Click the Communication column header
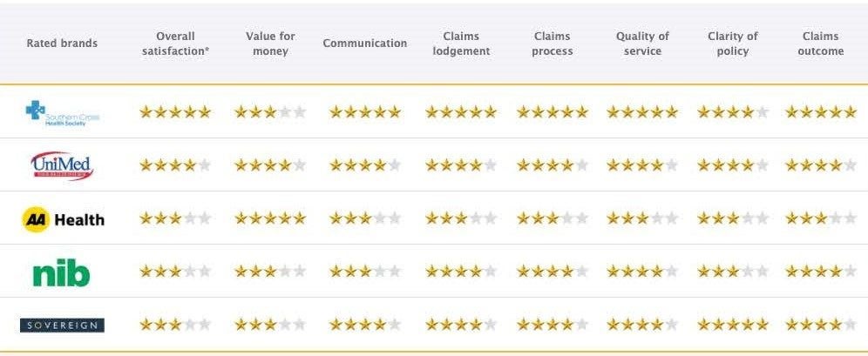The height and width of the screenshot is (356, 868). tap(364, 44)
